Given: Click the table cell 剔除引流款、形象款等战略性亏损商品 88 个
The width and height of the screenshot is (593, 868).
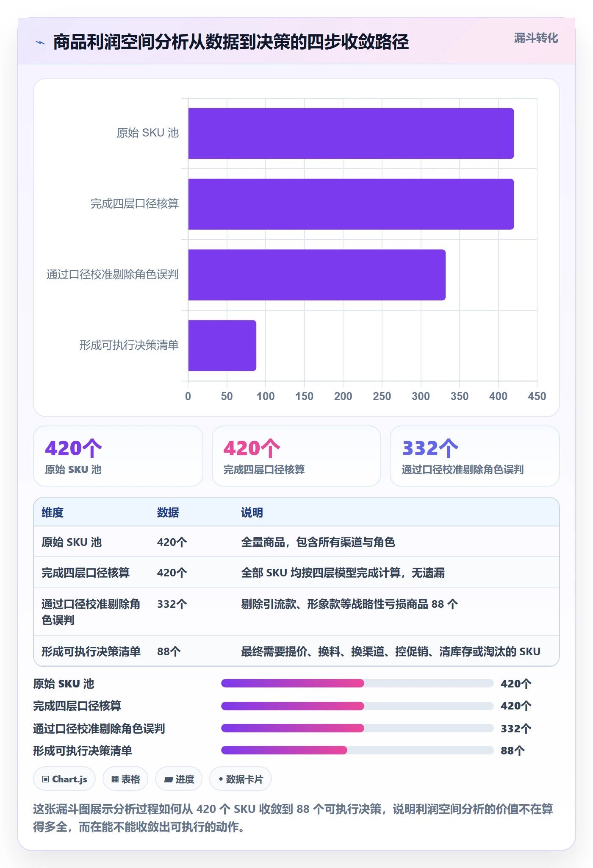Looking at the screenshot, I should (349, 604).
